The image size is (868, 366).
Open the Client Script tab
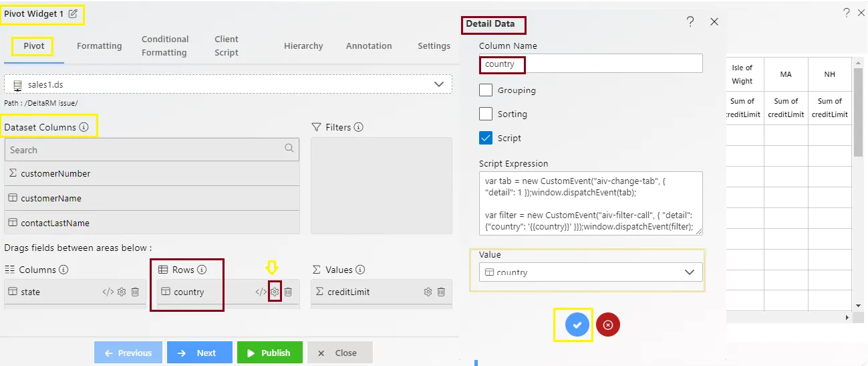(227, 45)
